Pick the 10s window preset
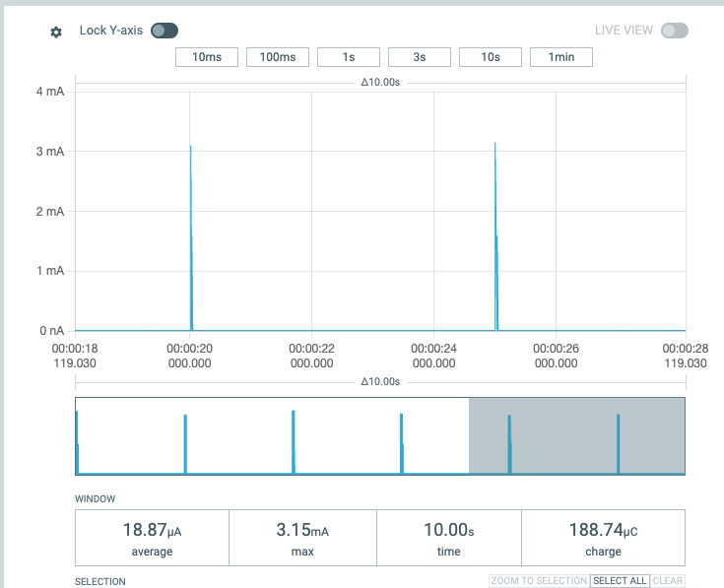 point(490,57)
